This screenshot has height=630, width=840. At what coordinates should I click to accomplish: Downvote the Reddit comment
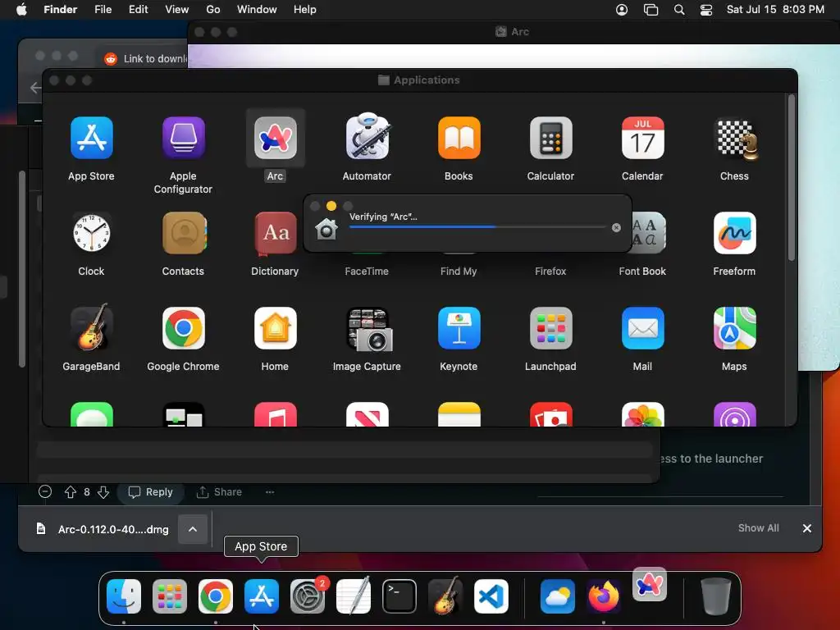(103, 492)
